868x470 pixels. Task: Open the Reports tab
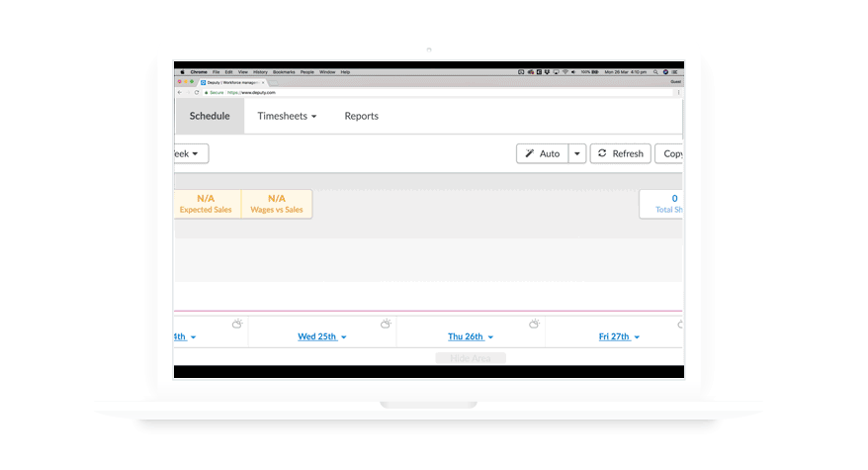361,116
